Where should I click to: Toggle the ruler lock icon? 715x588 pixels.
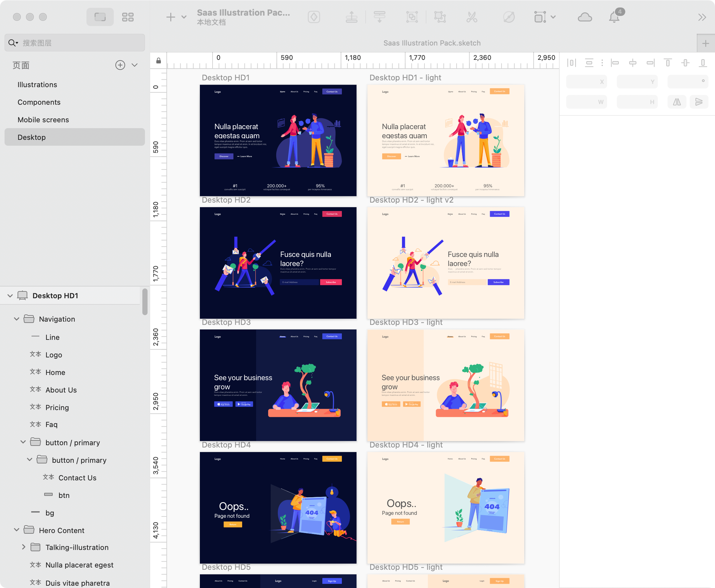click(x=159, y=60)
